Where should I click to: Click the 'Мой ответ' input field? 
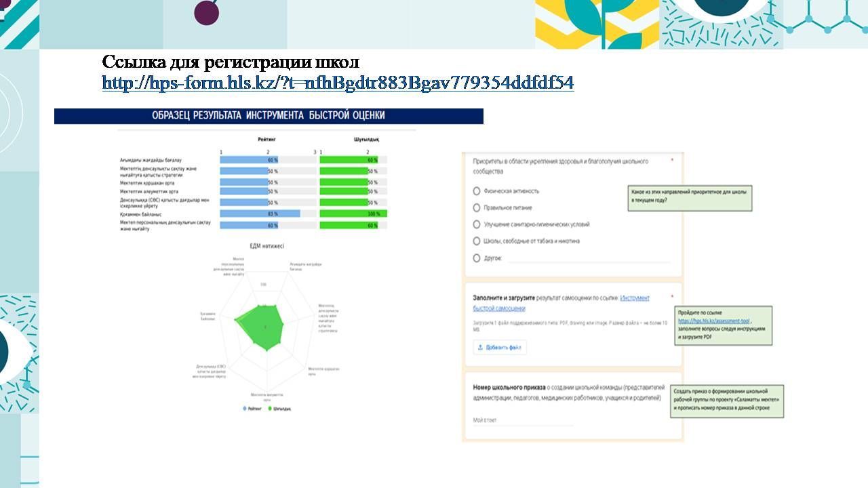coord(522,420)
